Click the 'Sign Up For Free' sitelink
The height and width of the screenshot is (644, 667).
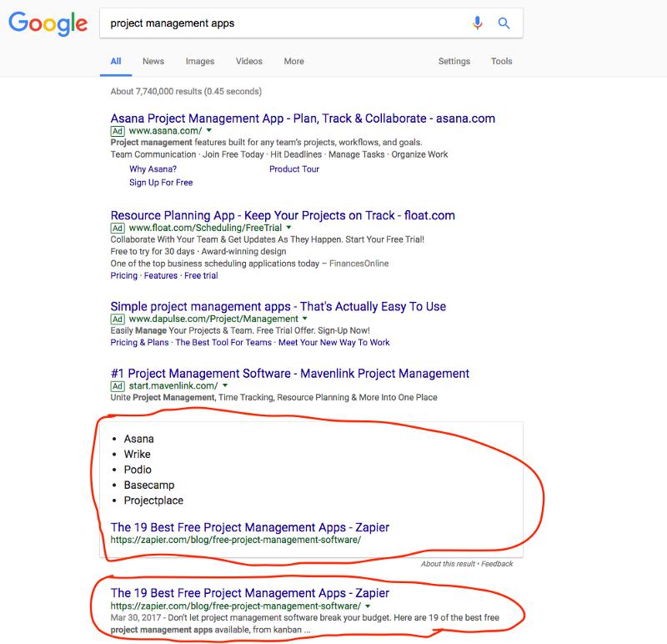tap(161, 183)
